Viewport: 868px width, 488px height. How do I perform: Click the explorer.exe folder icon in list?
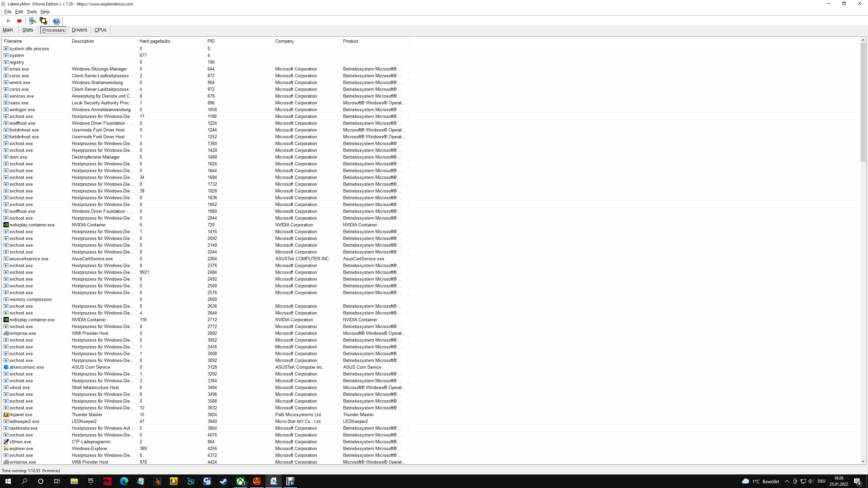click(x=6, y=448)
